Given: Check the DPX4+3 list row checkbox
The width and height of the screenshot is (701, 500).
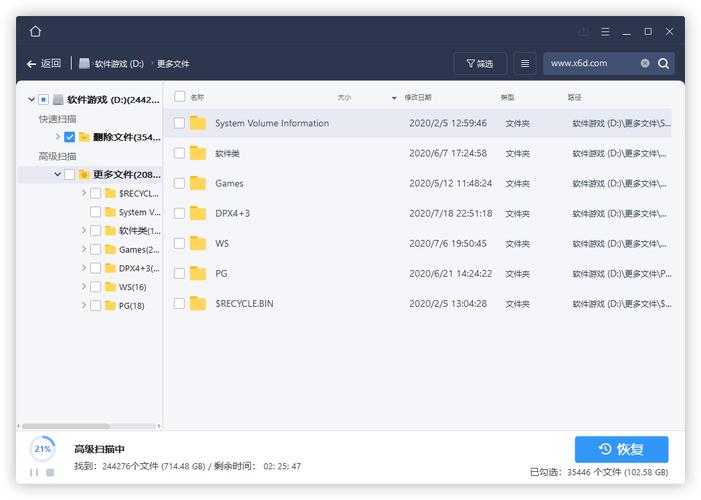Looking at the screenshot, I should tap(179, 213).
